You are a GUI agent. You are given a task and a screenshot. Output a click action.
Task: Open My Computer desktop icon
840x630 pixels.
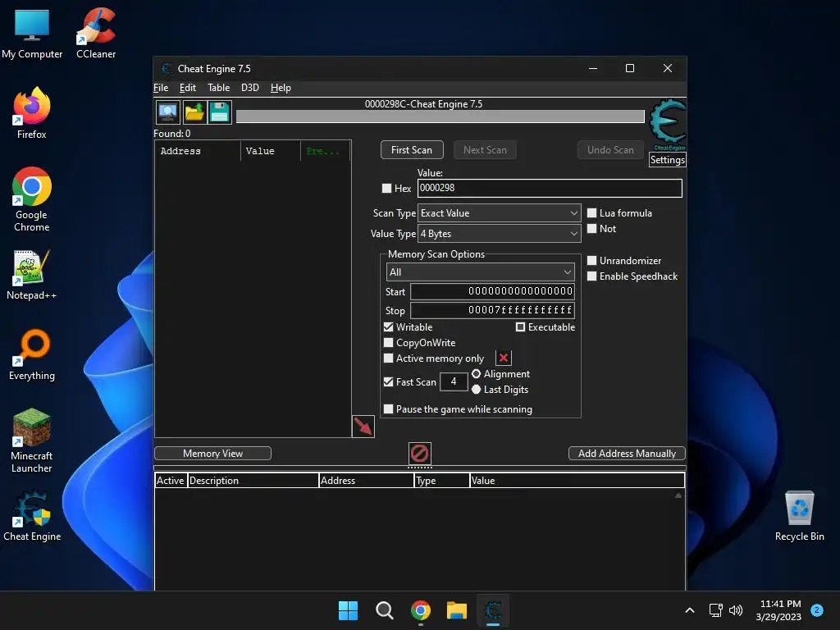32,33
